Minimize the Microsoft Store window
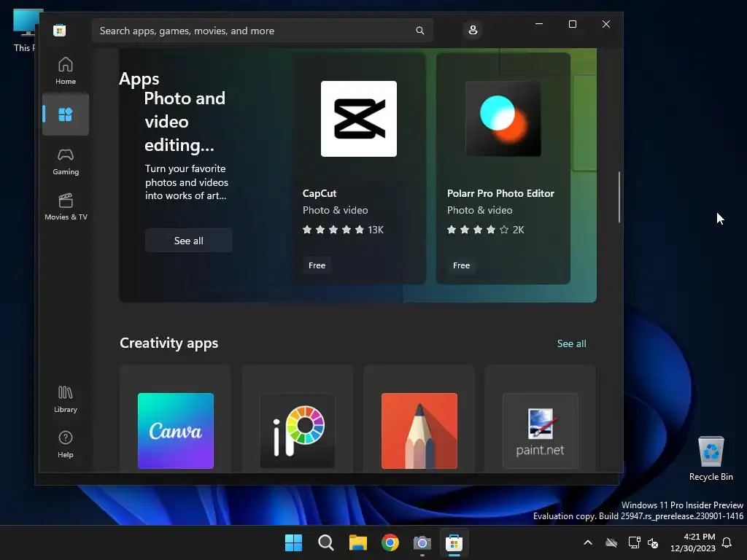 [x=539, y=24]
